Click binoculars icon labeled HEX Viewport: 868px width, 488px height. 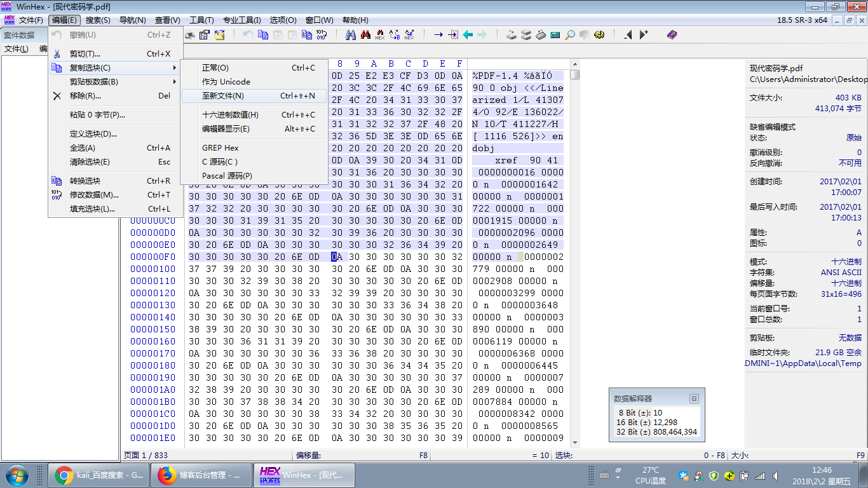pyautogui.click(x=380, y=35)
